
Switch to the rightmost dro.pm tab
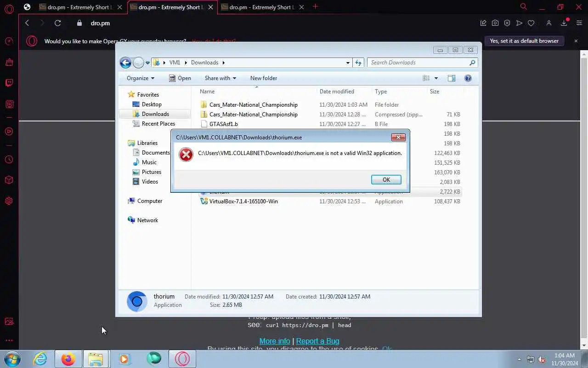pos(262,7)
